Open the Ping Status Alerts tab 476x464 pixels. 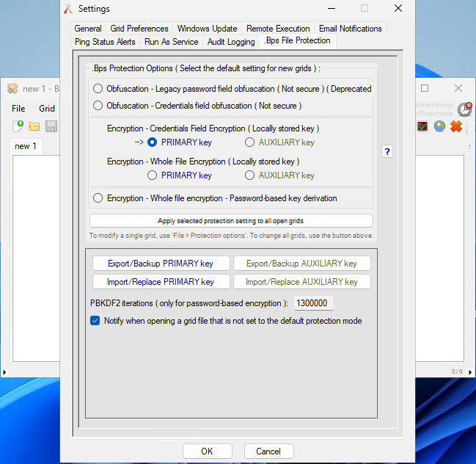(x=105, y=42)
